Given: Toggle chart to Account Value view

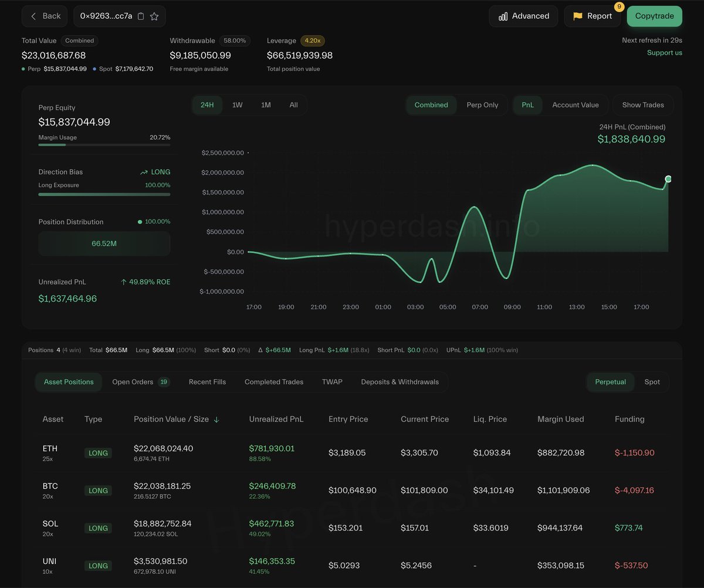Looking at the screenshot, I should [575, 105].
